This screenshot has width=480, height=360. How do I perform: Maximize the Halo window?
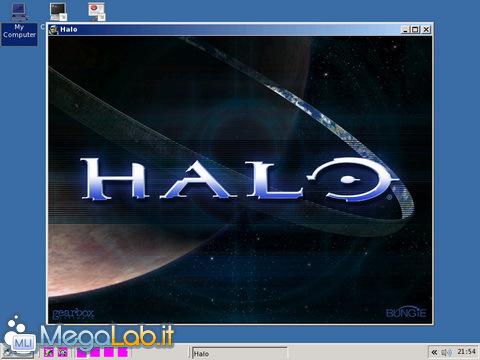click(x=415, y=30)
